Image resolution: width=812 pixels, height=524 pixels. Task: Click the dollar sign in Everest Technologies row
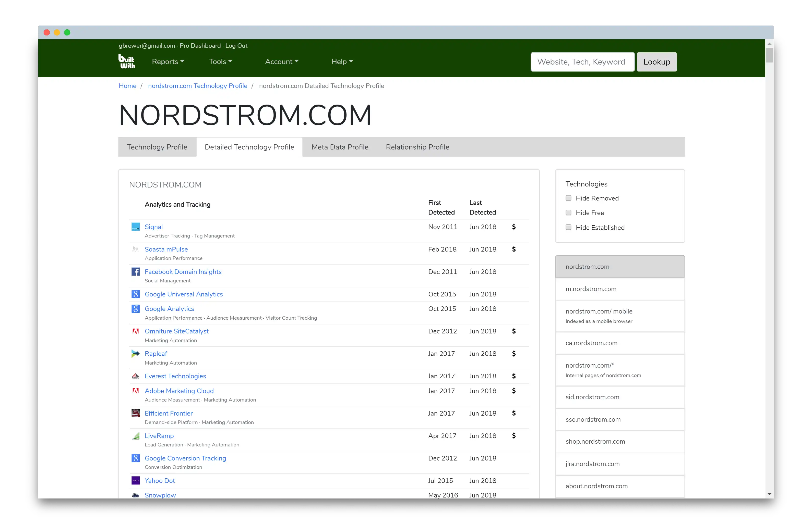click(x=514, y=376)
